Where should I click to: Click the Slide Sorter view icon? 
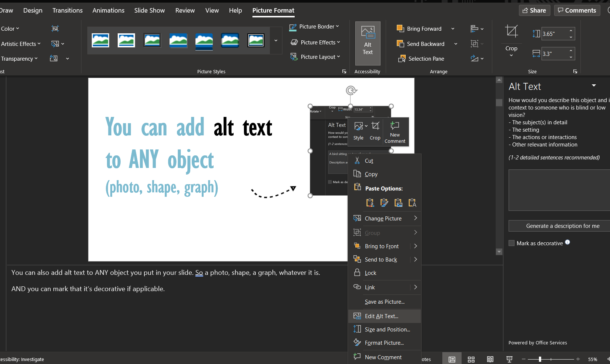click(471, 359)
